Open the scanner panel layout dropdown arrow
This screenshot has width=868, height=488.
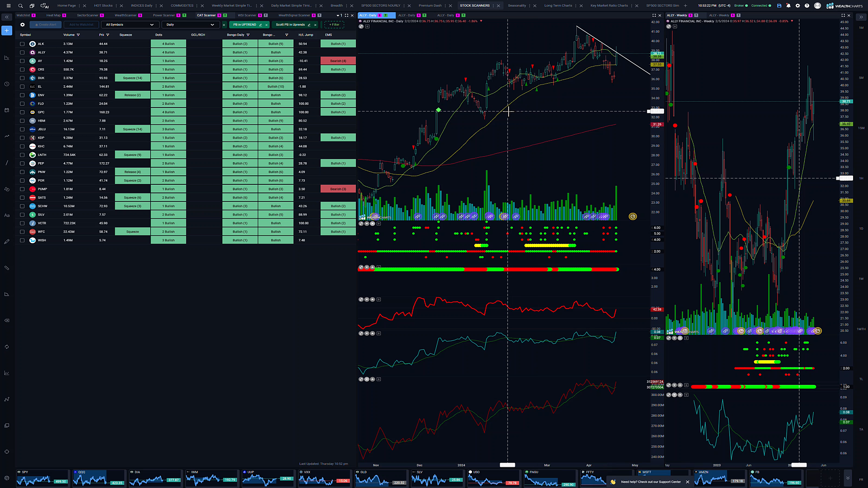(338, 15)
